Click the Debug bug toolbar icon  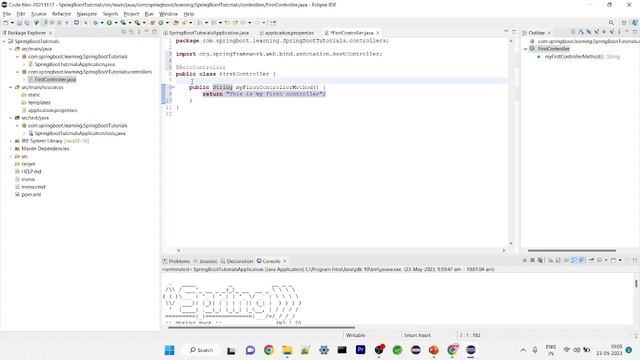pyautogui.click(x=96, y=23)
